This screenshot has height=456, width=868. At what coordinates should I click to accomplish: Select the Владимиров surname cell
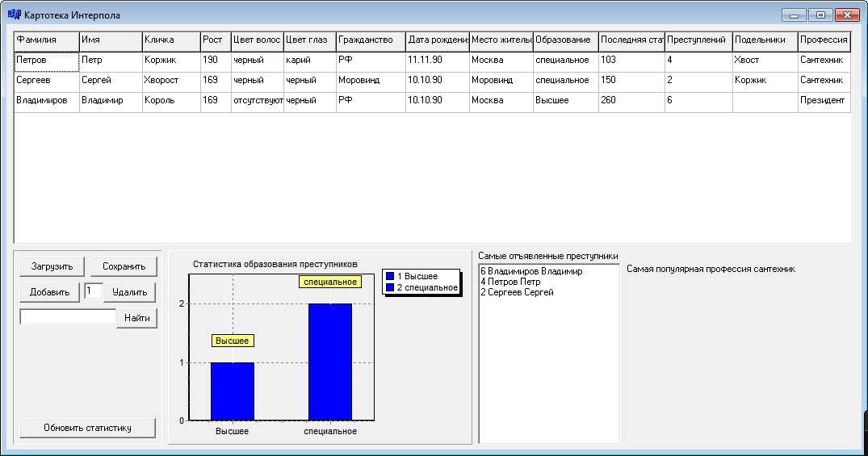pyautogui.click(x=47, y=102)
